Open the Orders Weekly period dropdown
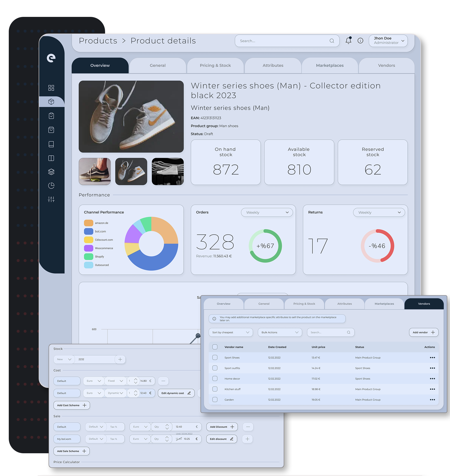 point(267,212)
